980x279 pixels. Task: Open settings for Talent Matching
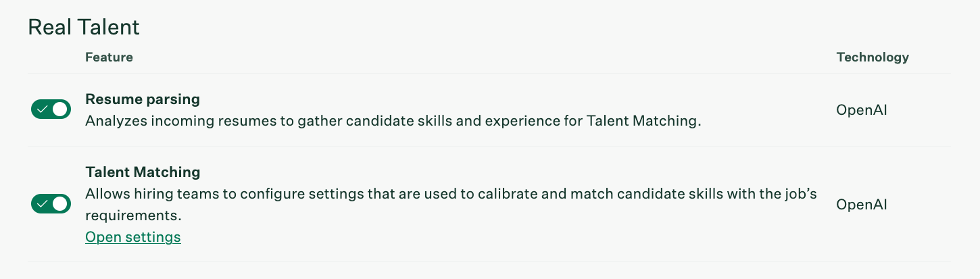[133, 237]
